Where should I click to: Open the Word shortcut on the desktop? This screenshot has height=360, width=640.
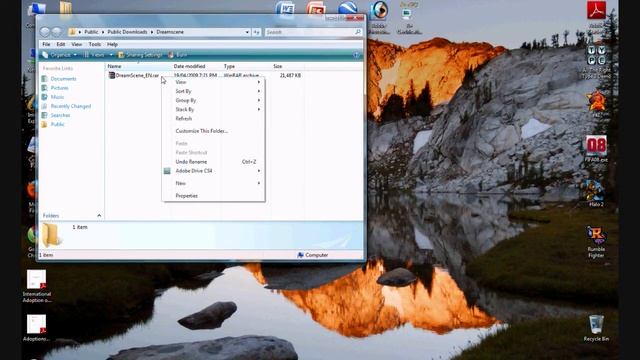(x=285, y=9)
